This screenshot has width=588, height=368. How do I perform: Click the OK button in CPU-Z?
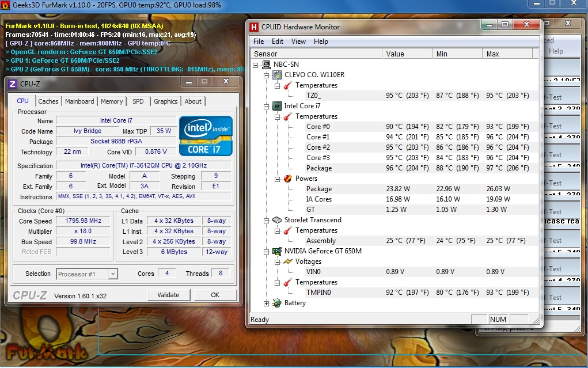[x=215, y=295]
